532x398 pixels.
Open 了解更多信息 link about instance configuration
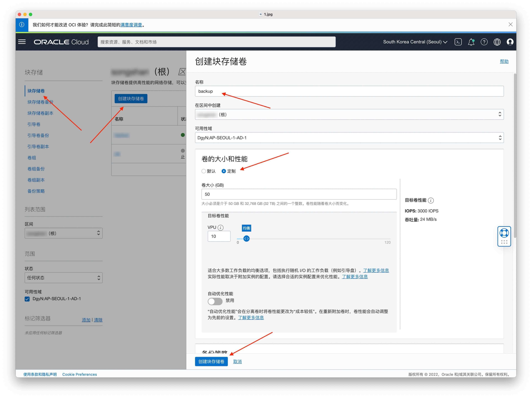click(x=355, y=277)
